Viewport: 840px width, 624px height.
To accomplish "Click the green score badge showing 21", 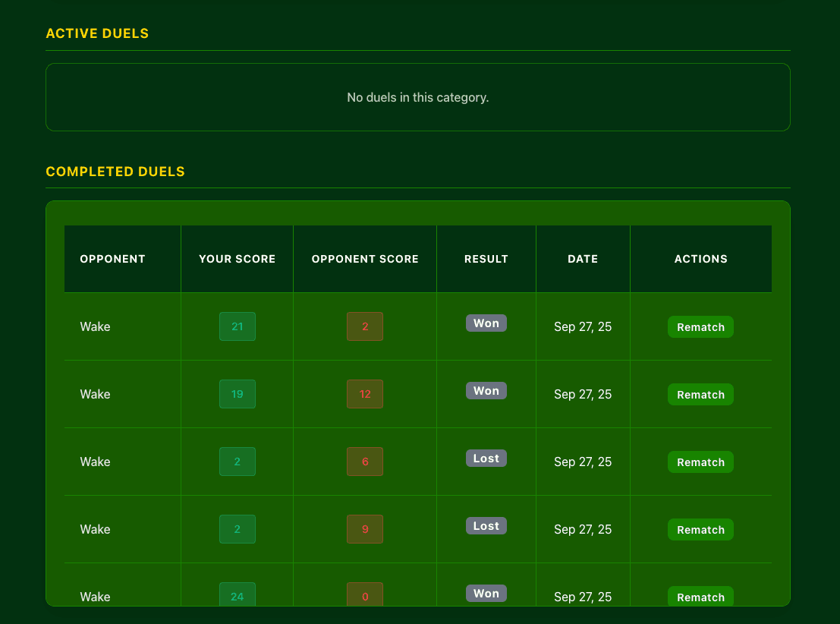I will [x=238, y=326].
